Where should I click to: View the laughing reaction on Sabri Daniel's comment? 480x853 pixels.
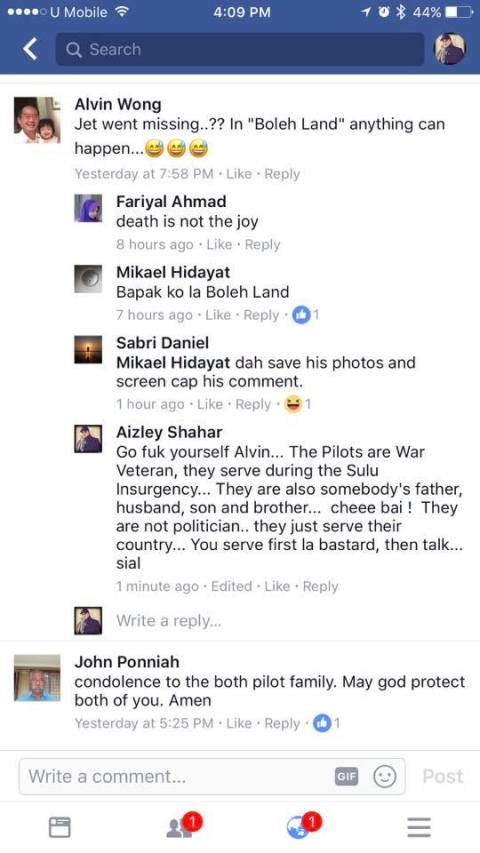pyautogui.click(x=297, y=404)
